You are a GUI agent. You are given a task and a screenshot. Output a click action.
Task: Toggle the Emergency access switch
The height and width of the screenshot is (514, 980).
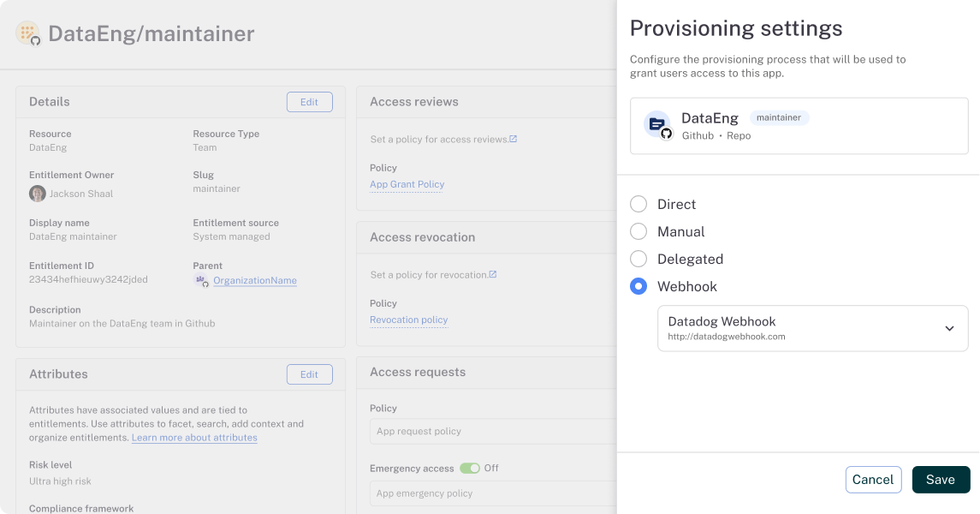tap(470, 469)
